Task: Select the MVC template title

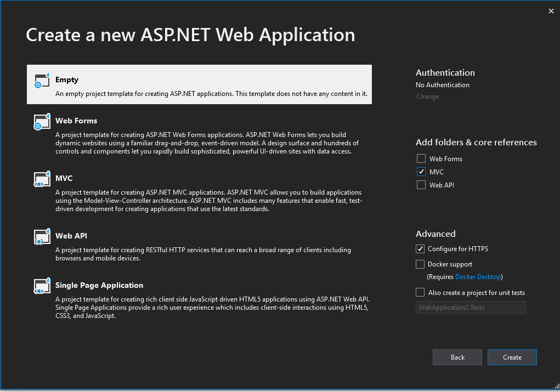Action: [64, 178]
